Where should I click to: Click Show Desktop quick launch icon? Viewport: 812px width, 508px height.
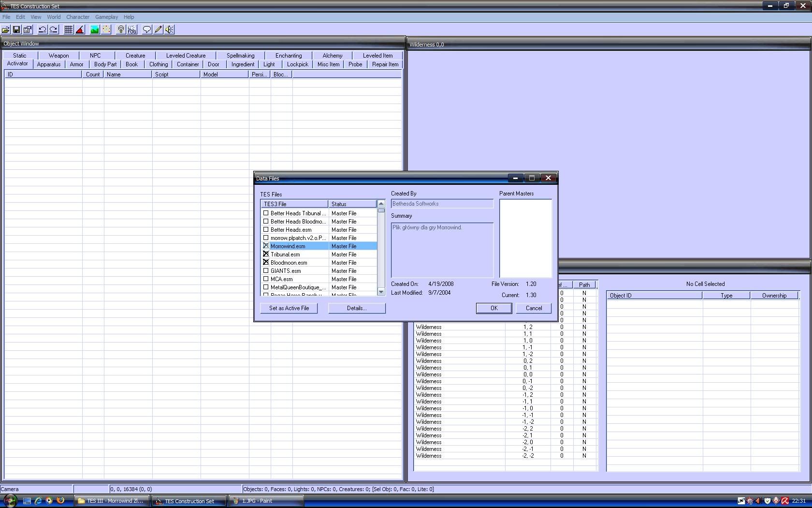27,501
